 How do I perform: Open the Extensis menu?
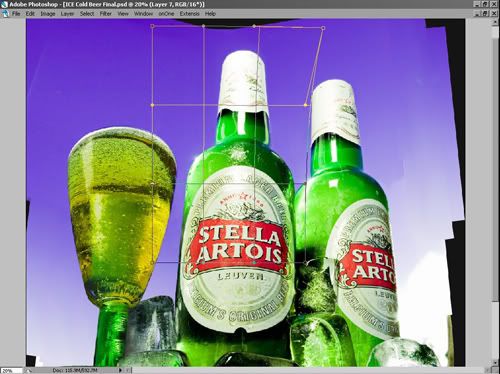189,14
